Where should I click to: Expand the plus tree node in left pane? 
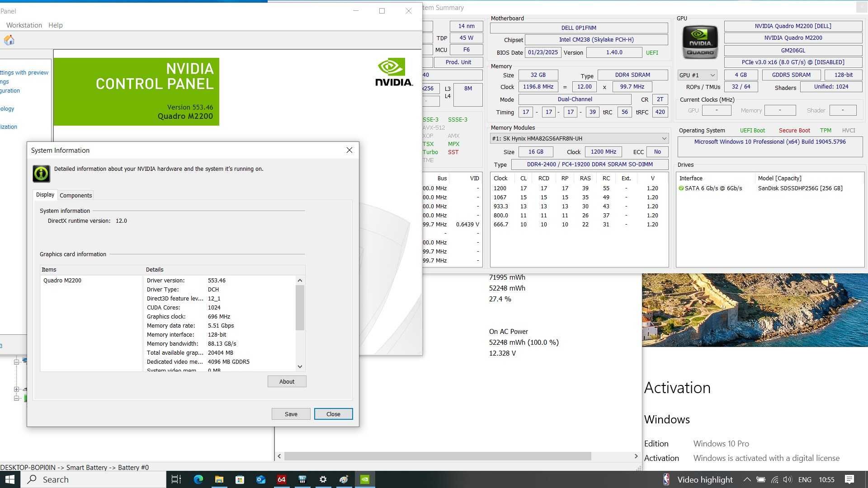point(16,389)
